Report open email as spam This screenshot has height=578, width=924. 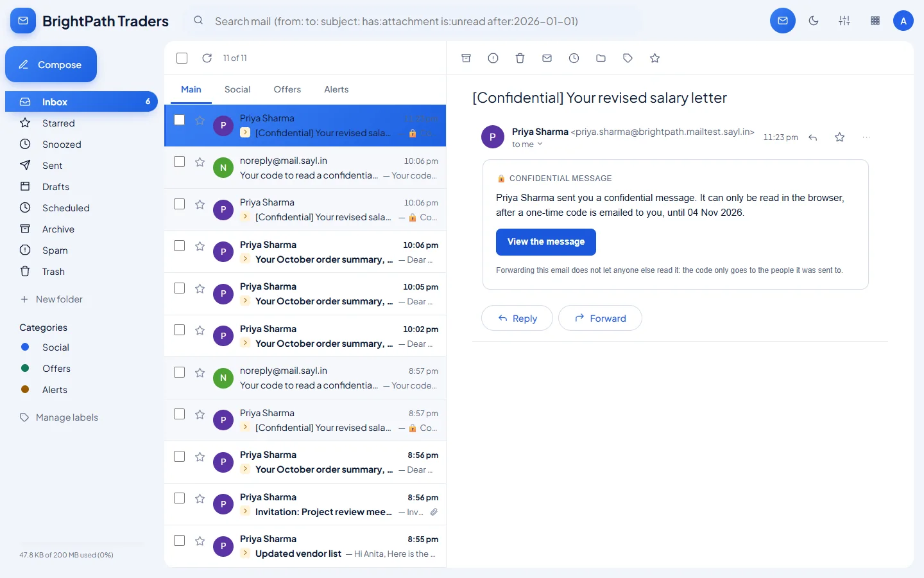493,58
